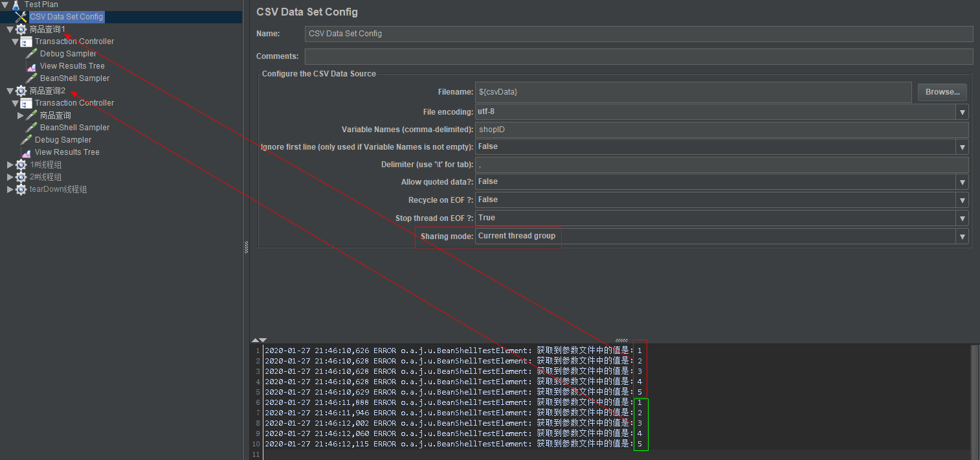Click the Browse button for Filename
980x460 pixels.
(x=942, y=91)
